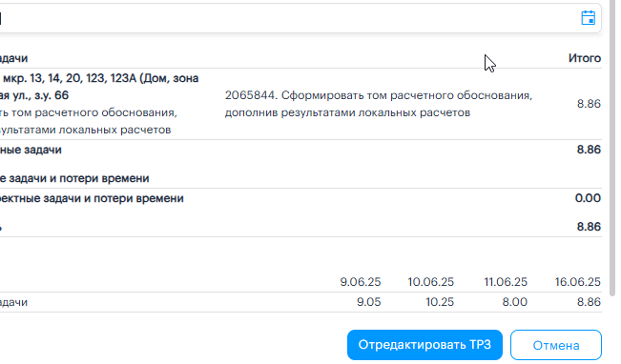Select task 2065844 description text
This screenshot has height=364, width=621.
pyautogui.click(x=379, y=104)
